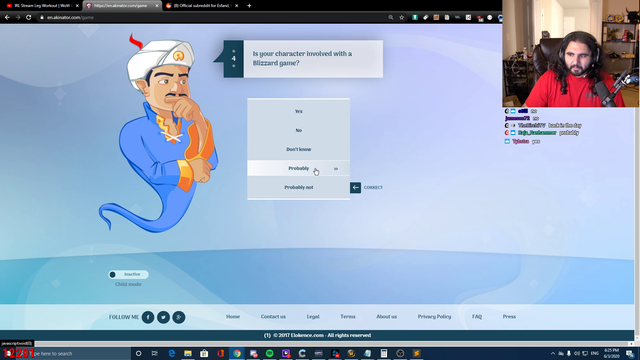Click the address bar URL field
Screen dimensions: 640x360
pyautogui.click(x=212, y=17)
